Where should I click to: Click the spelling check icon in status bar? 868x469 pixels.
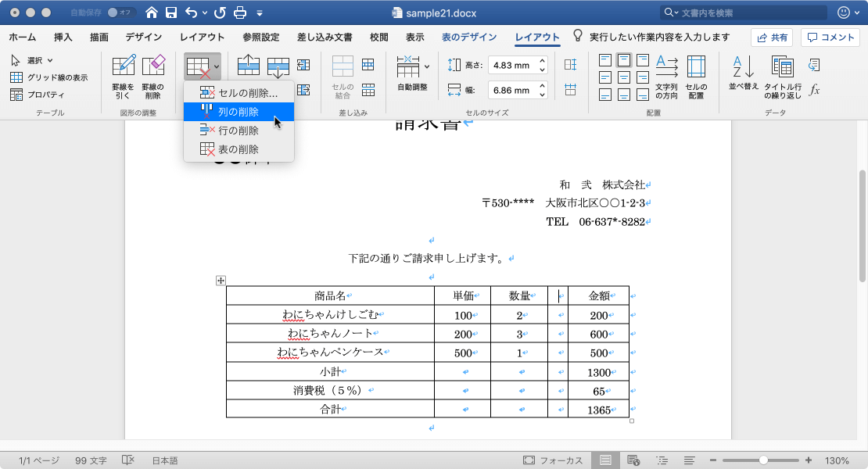(x=128, y=460)
